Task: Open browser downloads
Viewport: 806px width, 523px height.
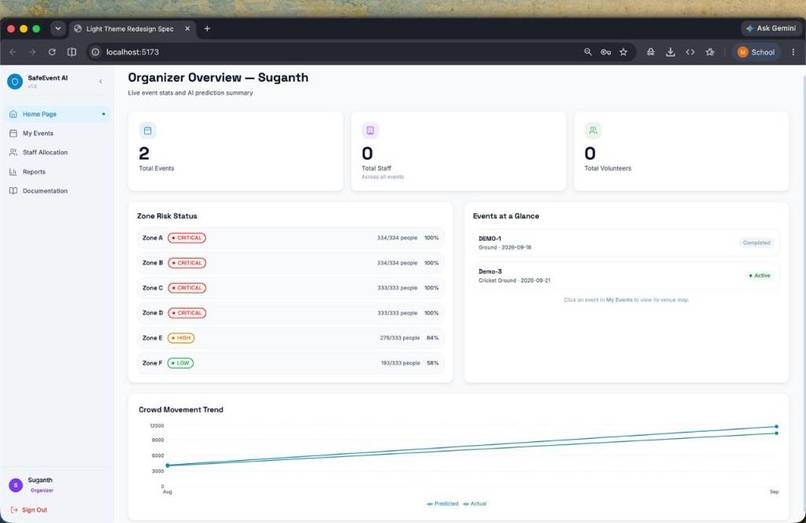Action: tap(670, 52)
